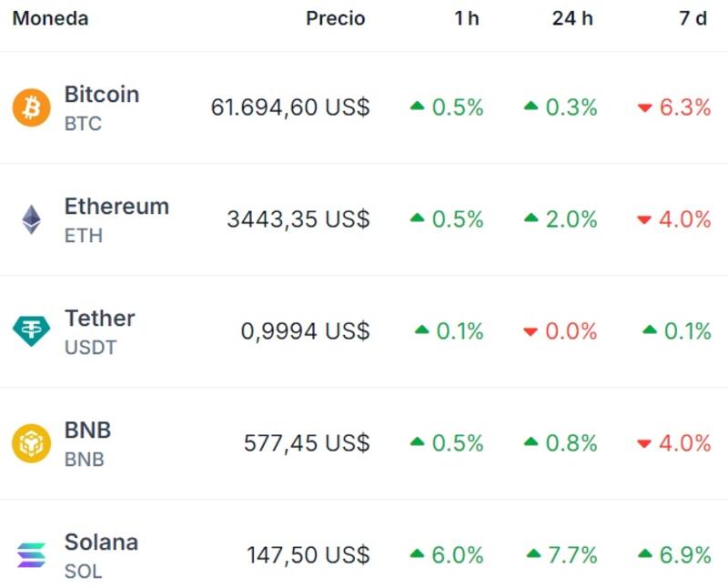This screenshot has width=728, height=588.
Task: Sort table by Moneda column header
Action: point(50,19)
